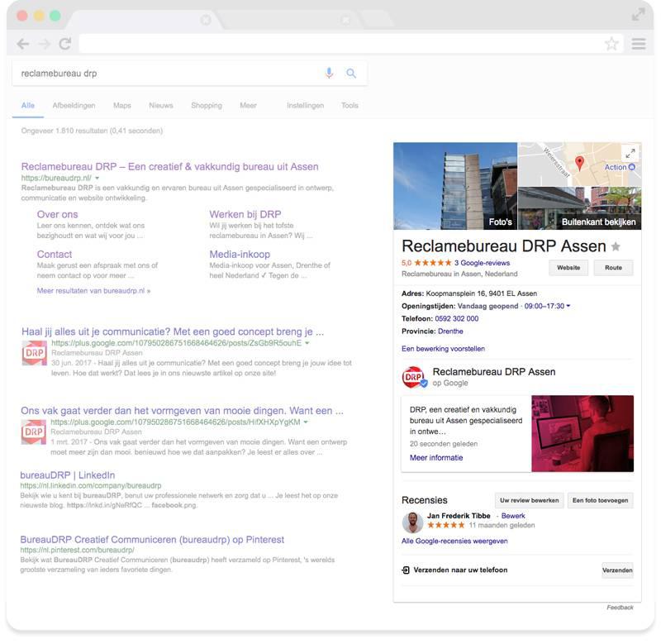Open 'Reclamebureau DRP – Een creatief' result
This screenshot has width=661, height=644.
pos(170,167)
